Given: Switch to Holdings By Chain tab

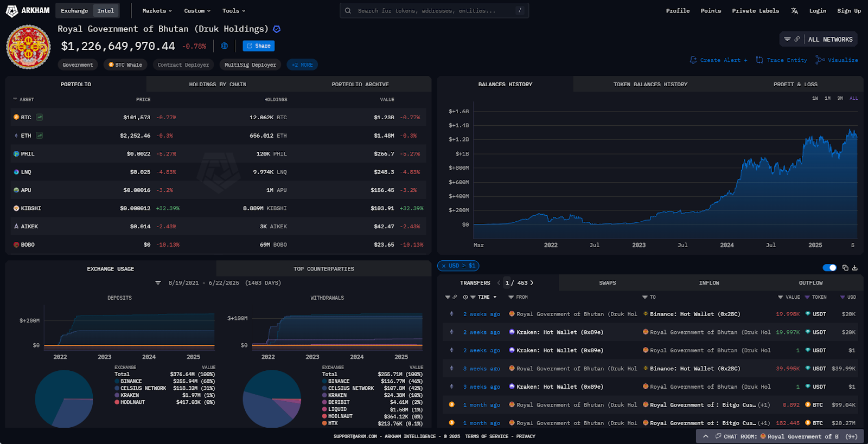Looking at the screenshot, I should (x=218, y=84).
